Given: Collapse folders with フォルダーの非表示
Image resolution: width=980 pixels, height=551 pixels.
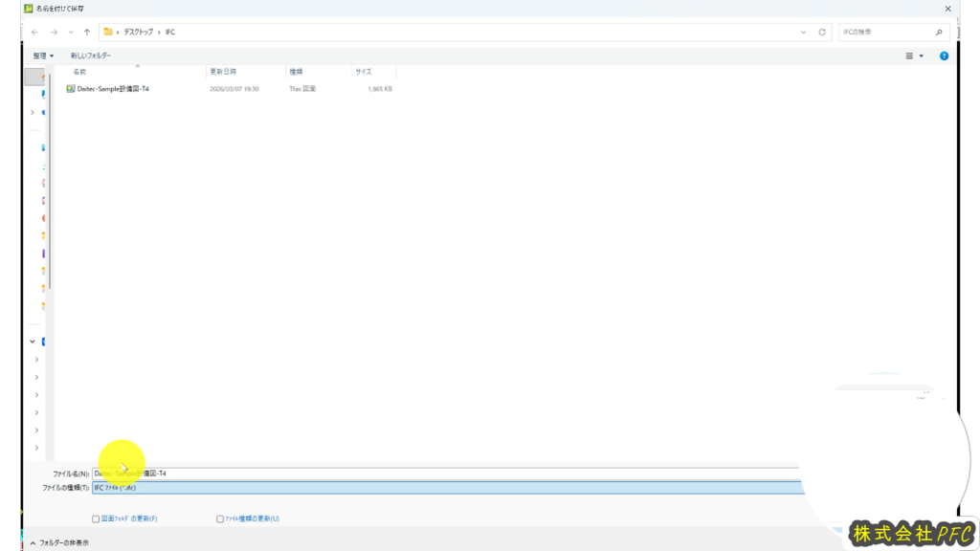Looking at the screenshot, I should click(x=59, y=542).
